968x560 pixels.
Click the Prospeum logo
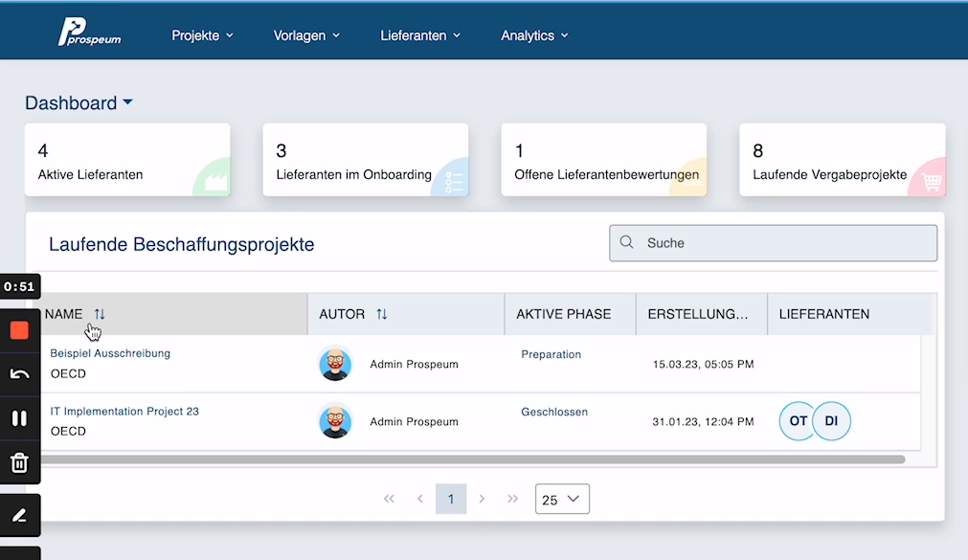pos(89,34)
